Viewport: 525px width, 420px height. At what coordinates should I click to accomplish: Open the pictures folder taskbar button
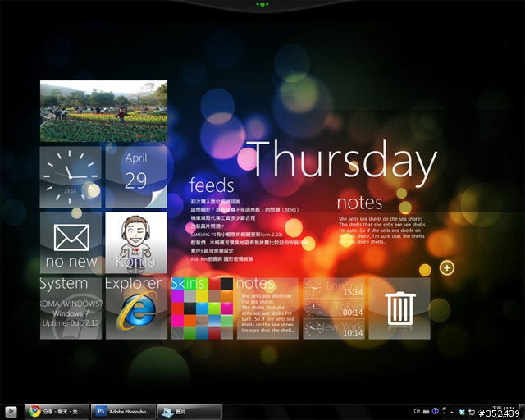pos(189,412)
